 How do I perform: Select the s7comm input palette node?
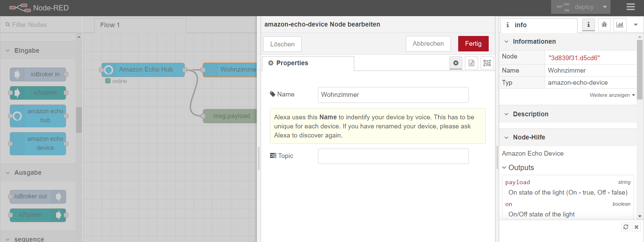(x=38, y=93)
